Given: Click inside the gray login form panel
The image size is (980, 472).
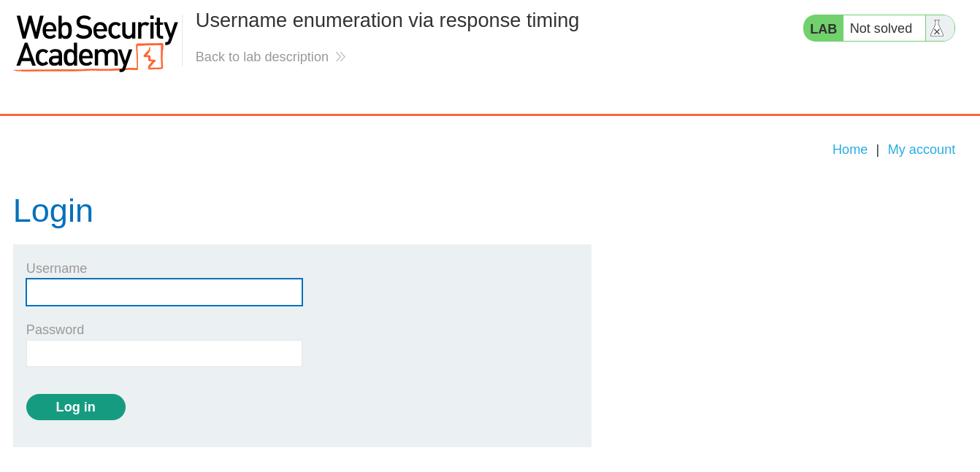Looking at the screenshot, I should click(x=438, y=343).
